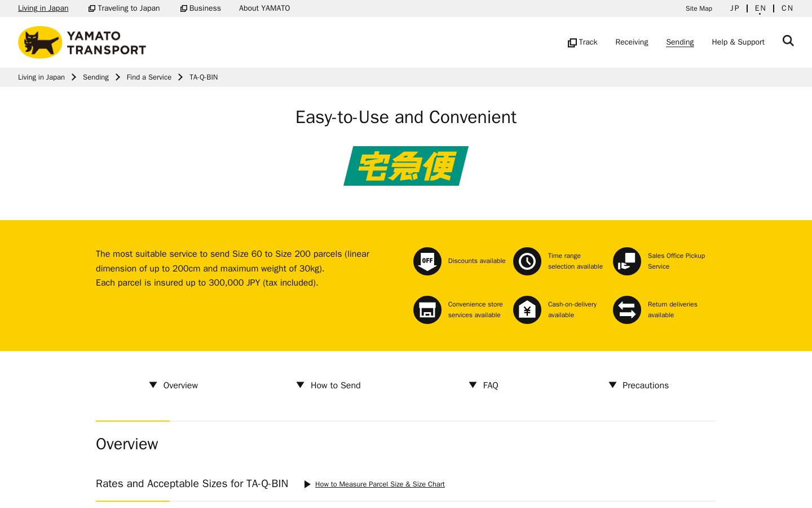Jump to the How to Send section
This screenshot has width=812, height=508.
[x=329, y=385]
